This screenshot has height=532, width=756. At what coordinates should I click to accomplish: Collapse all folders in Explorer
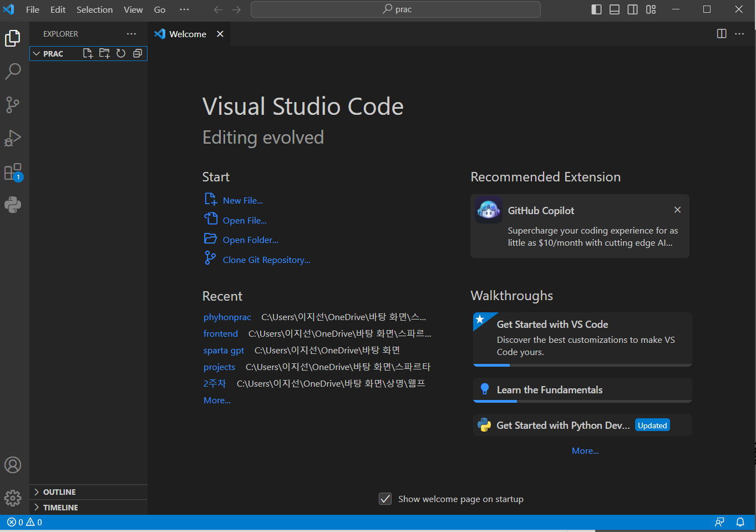[x=138, y=53]
